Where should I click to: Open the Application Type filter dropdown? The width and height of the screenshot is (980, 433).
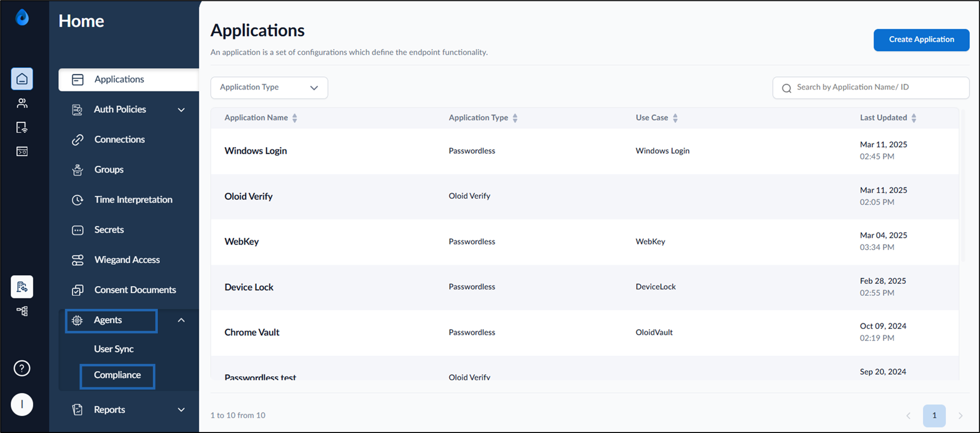pos(269,87)
